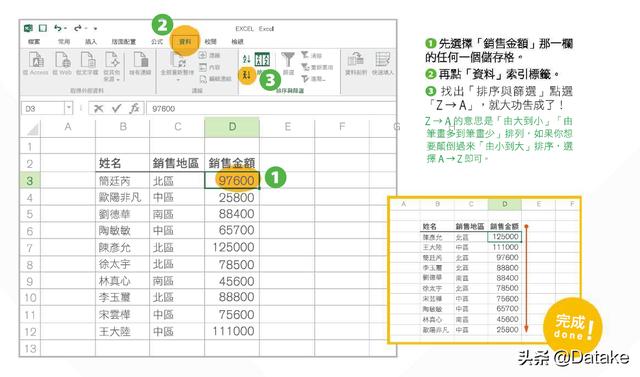Select row 7 header
Viewport: 640px width, 377px height.
pyautogui.click(x=30, y=248)
